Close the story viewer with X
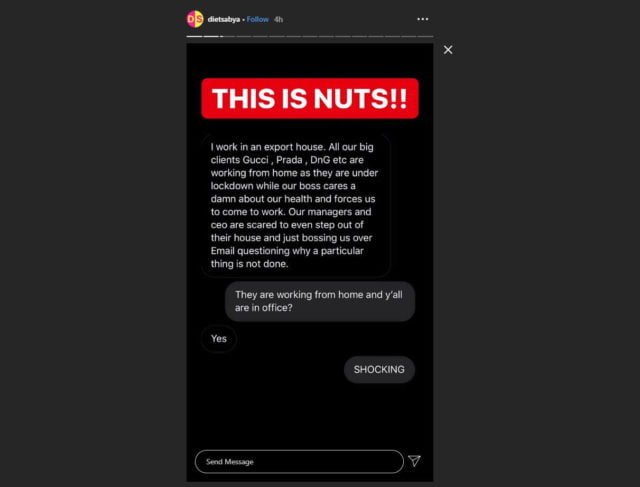 click(x=448, y=50)
